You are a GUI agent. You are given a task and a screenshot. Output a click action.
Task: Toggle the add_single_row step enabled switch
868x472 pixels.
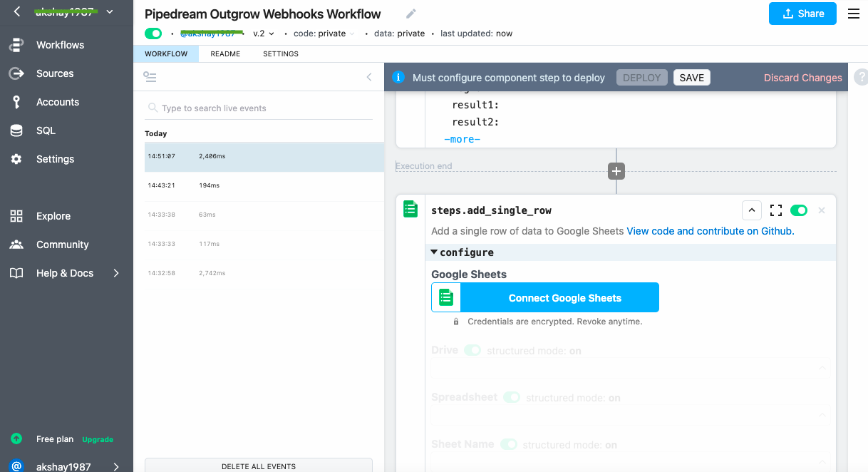tap(799, 210)
